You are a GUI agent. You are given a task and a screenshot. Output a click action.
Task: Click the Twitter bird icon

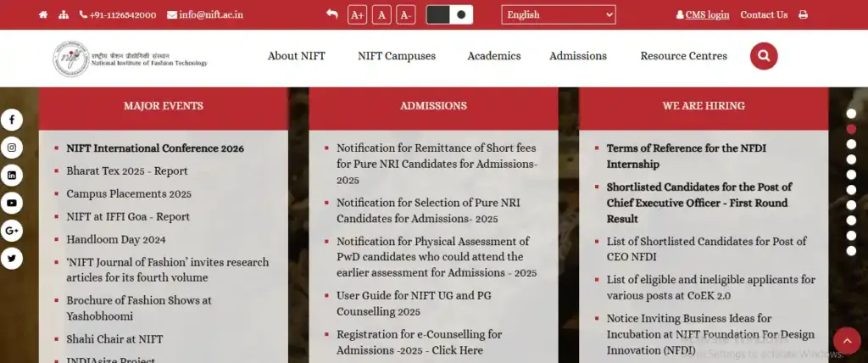(x=12, y=259)
